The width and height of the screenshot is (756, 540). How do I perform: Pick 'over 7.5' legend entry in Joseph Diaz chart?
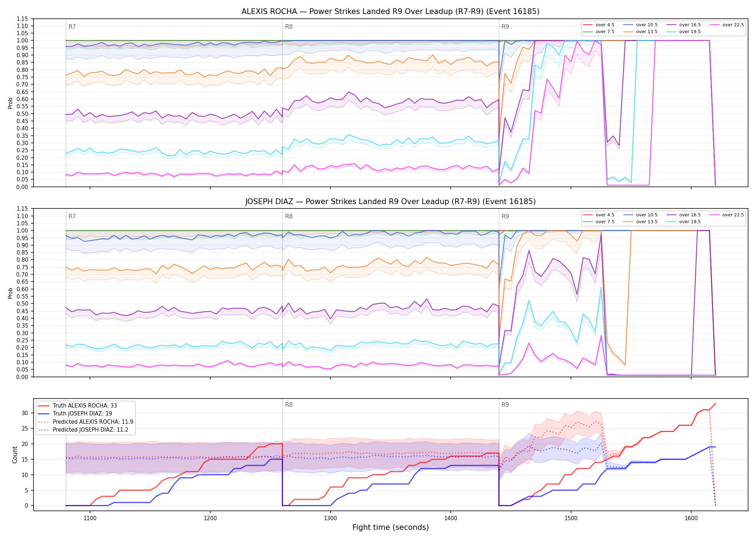click(x=599, y=222)
